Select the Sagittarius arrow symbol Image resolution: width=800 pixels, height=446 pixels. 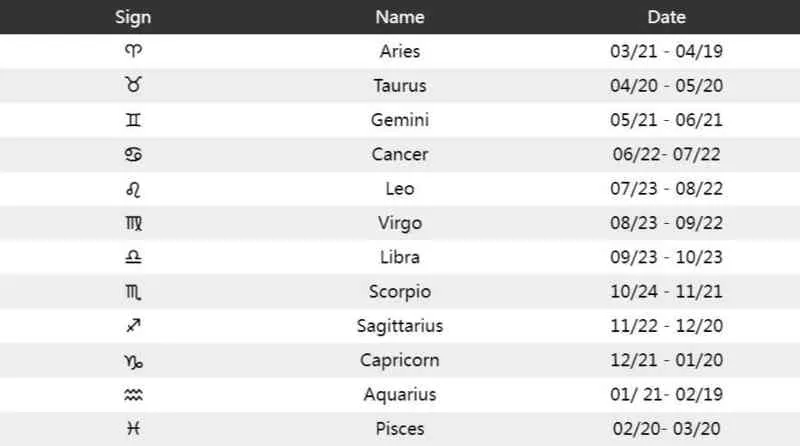(133, 325)
